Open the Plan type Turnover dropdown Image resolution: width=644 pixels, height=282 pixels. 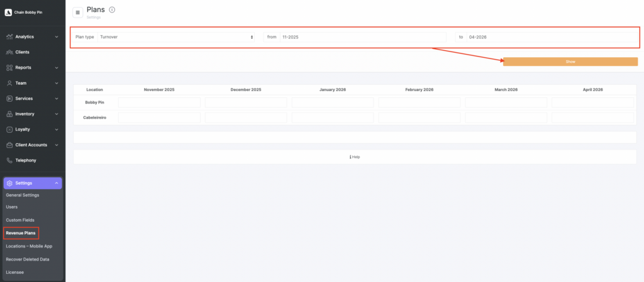tap(176, 37)
